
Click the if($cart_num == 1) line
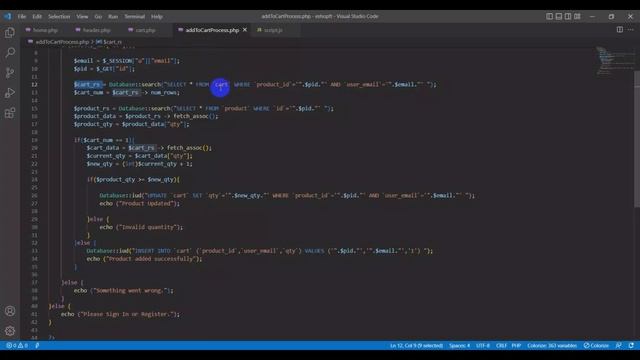(104, 140)
